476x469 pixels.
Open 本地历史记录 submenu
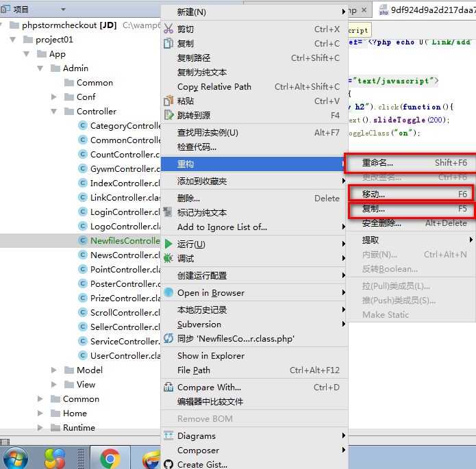(254, 309)
